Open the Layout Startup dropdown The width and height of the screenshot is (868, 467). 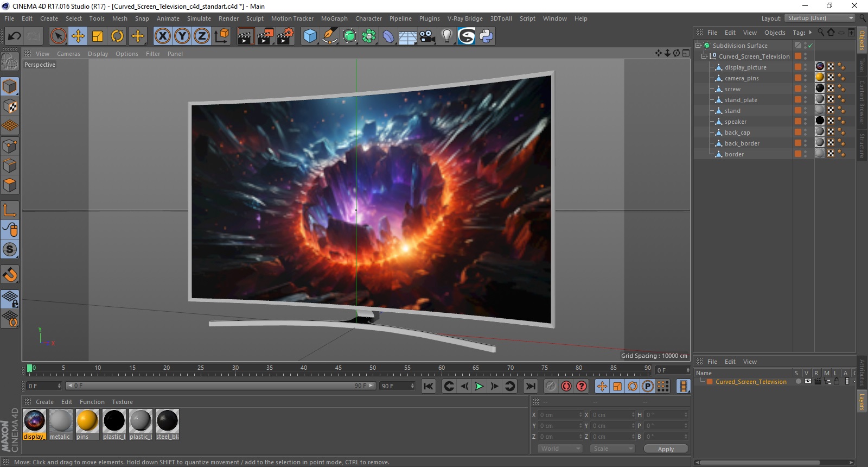pos(820,18)
